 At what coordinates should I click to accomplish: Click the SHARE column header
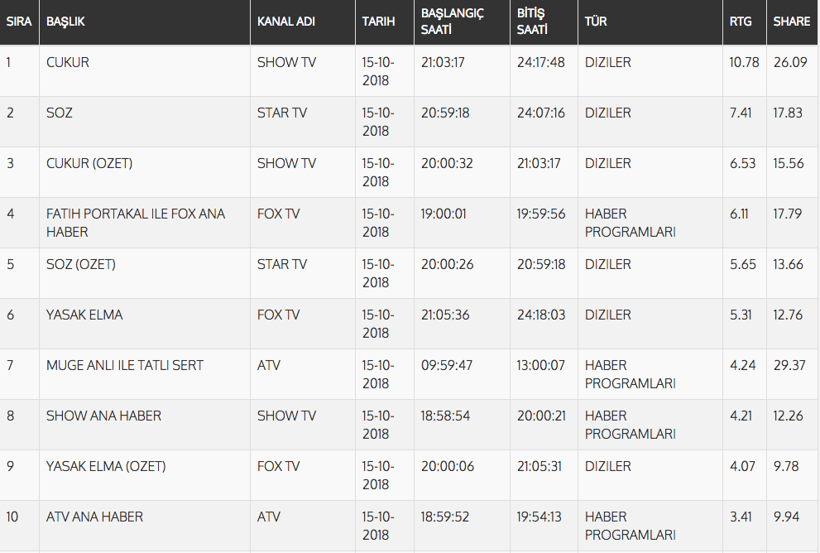pos(791,21)
